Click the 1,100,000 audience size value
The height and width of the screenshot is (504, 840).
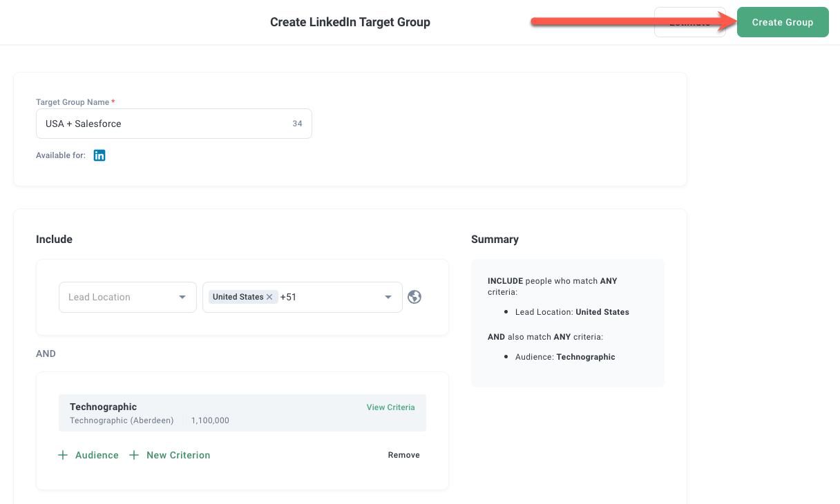[210, 420]
